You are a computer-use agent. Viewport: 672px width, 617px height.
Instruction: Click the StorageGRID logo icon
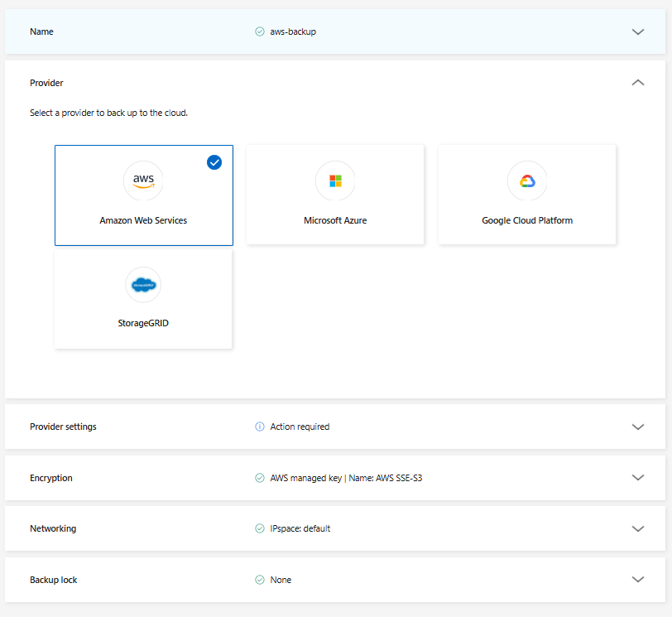point(143,285)
